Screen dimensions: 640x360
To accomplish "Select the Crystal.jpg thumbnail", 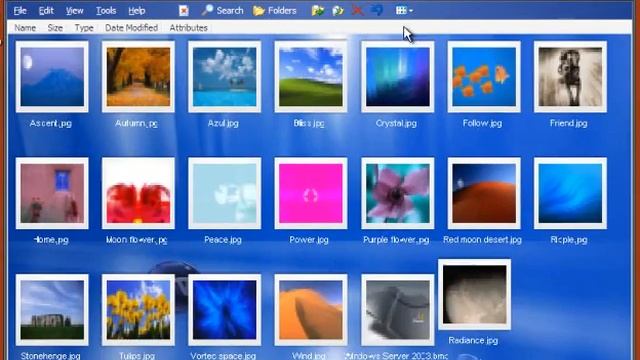I will (398, 76).
